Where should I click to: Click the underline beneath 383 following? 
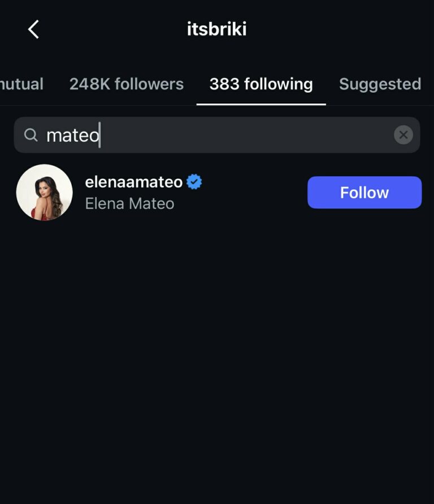(x=261, y=104)
